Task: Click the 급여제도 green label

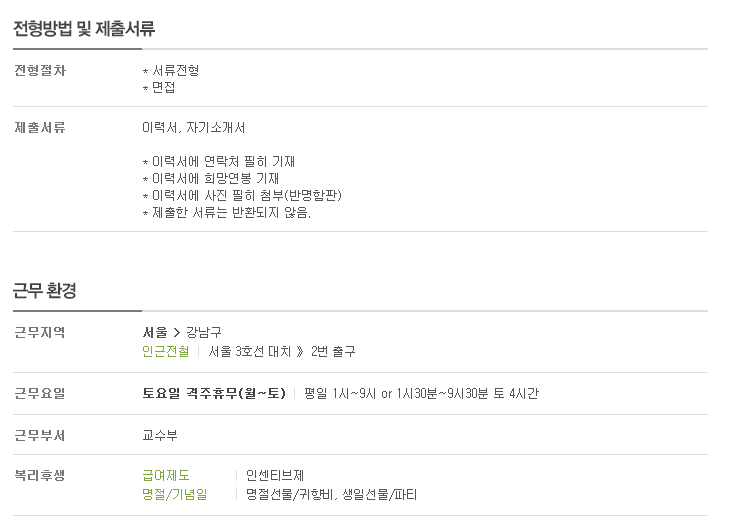Action: point(165,475)
